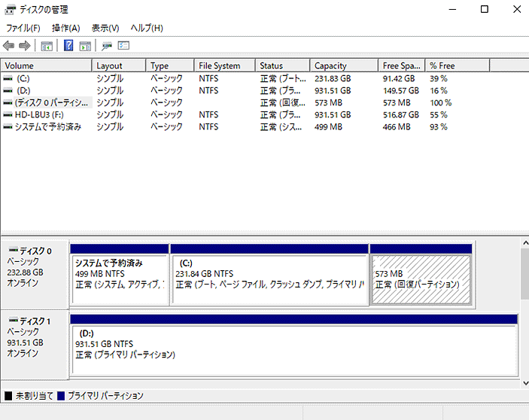Select the HD-LBU3 (F:) drive icon
The image size is (529, 420).
point(8,114)
